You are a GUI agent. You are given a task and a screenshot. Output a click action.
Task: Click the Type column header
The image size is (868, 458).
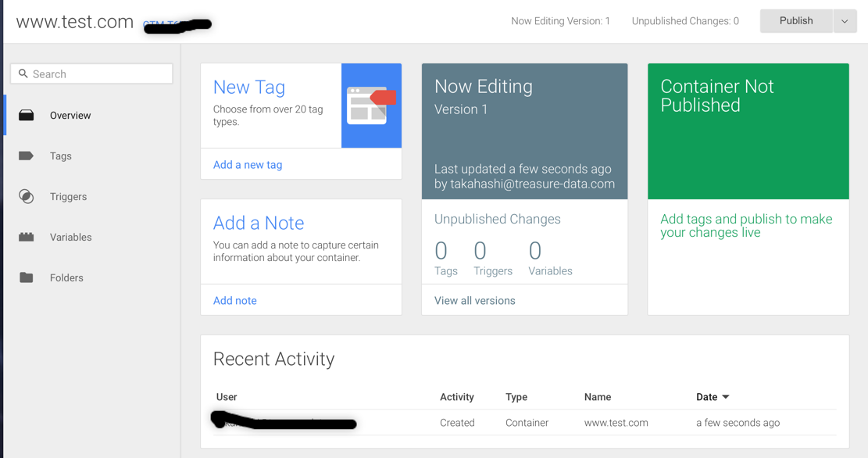[516, 396]
